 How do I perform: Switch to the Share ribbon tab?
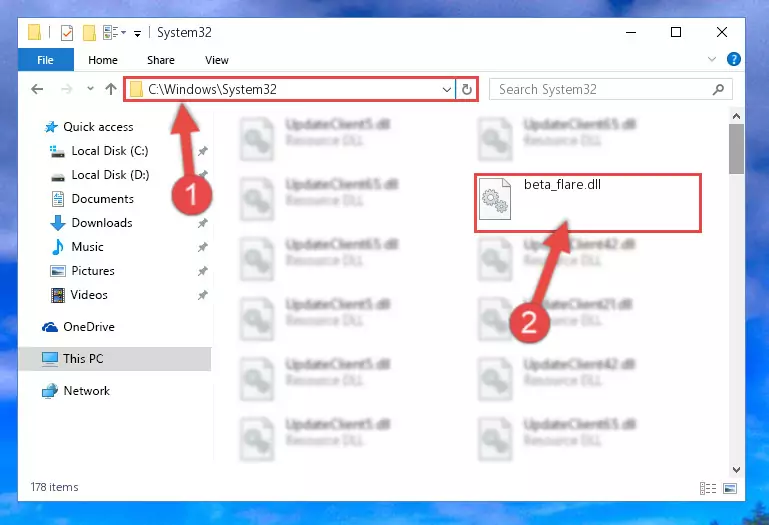coord(161,60)
